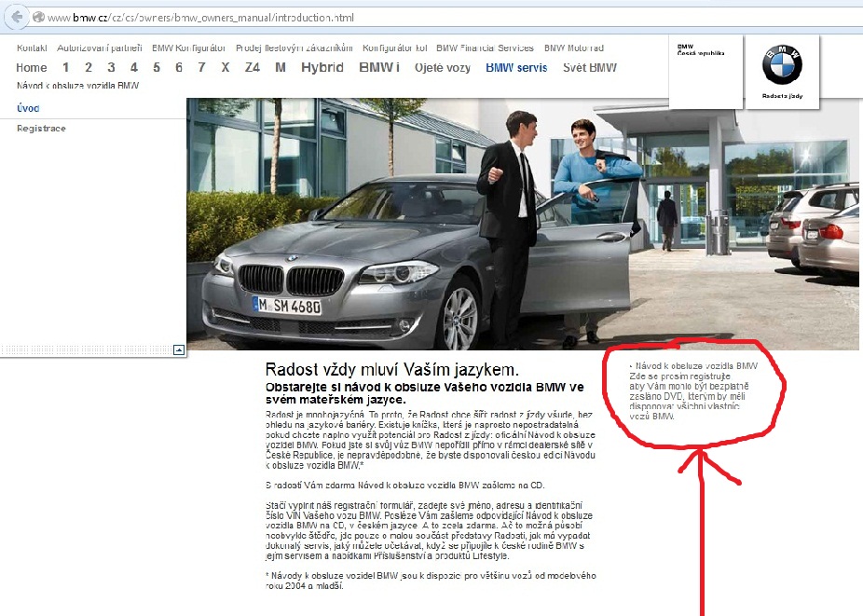The image size is (863, 616).
Task: Select the 5 series menu item
Action: [157, 68]
